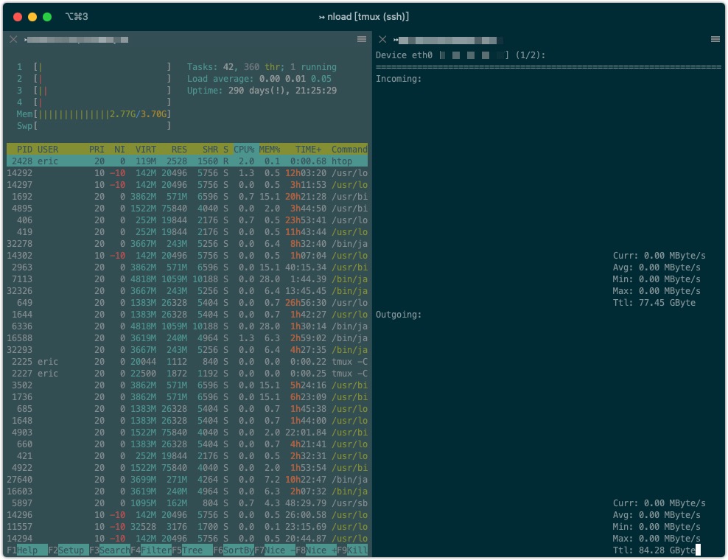
Task: Click the Mem usage meter bar
Action: click(x=94, y=114)
